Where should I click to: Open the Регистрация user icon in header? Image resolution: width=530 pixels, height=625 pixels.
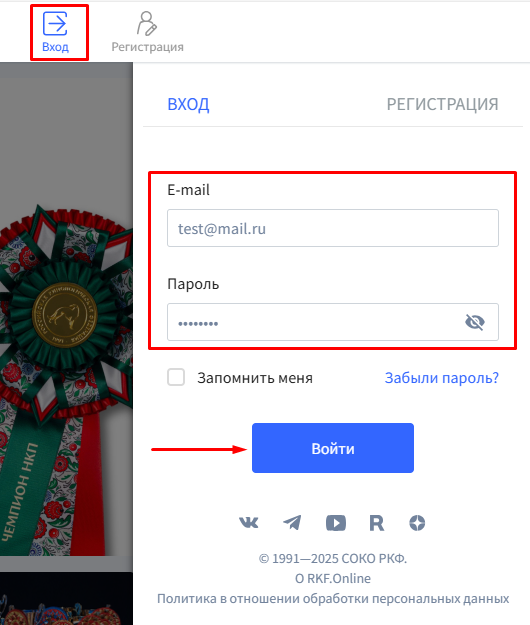point(147,23)
